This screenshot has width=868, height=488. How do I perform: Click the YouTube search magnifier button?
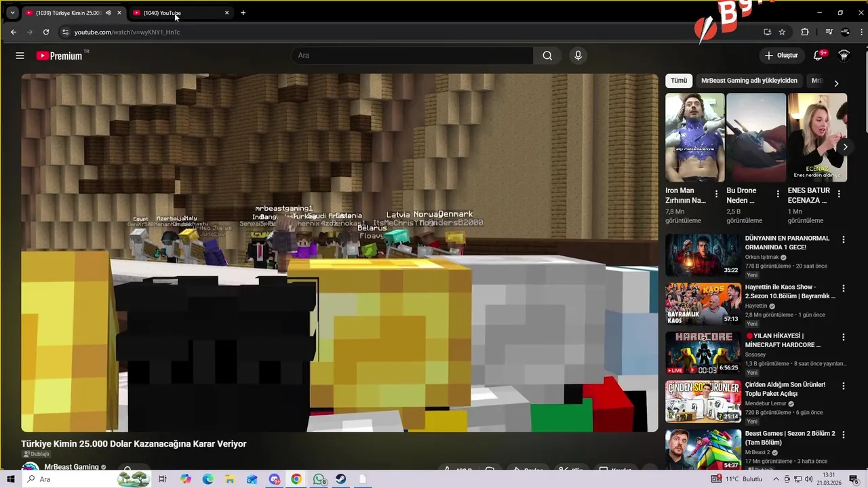pyautogui.click(x=547, y=56)
